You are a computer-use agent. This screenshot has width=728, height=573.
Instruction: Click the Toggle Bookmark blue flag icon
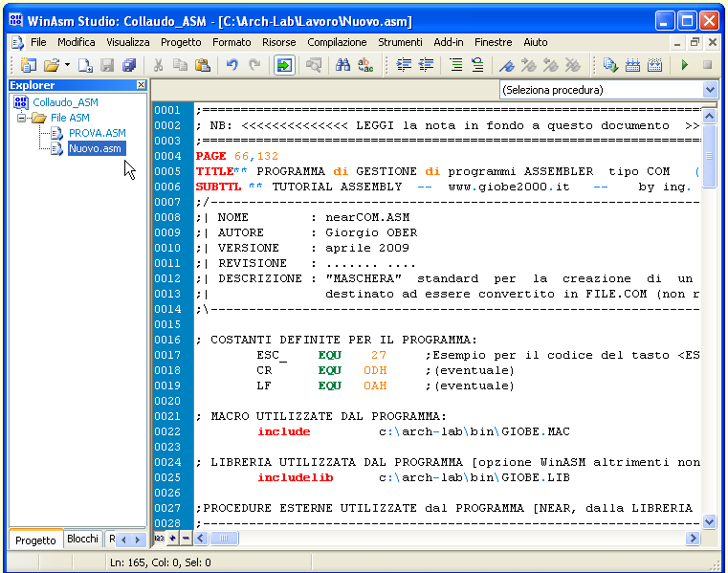click(x=506, y=65)
